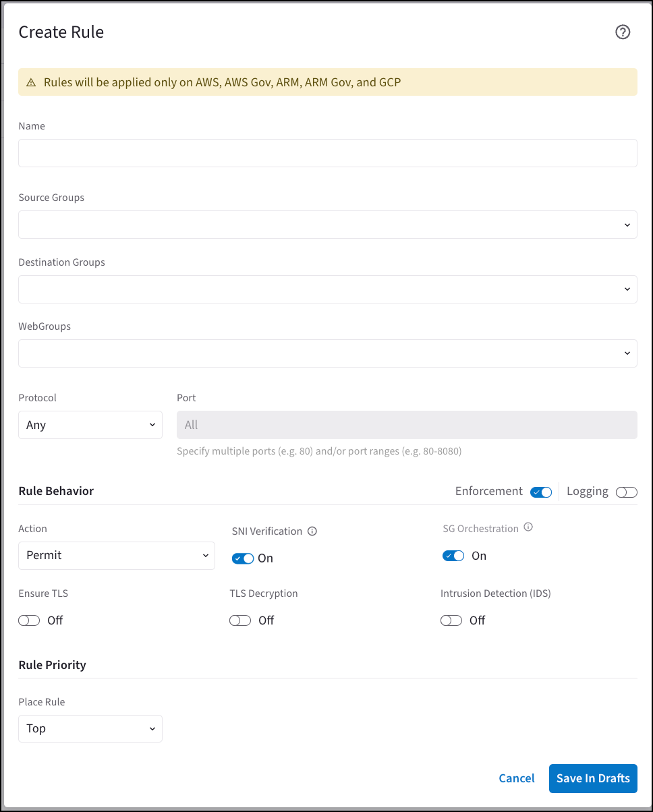This screenshot has width=653, height=812.
Task: Click the Cancel link
Action: tap(517, 778)
